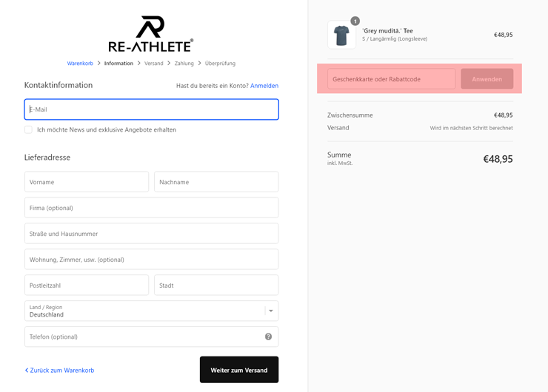Focus the Straße und Hausnummer field

click(x=151, y=234)
